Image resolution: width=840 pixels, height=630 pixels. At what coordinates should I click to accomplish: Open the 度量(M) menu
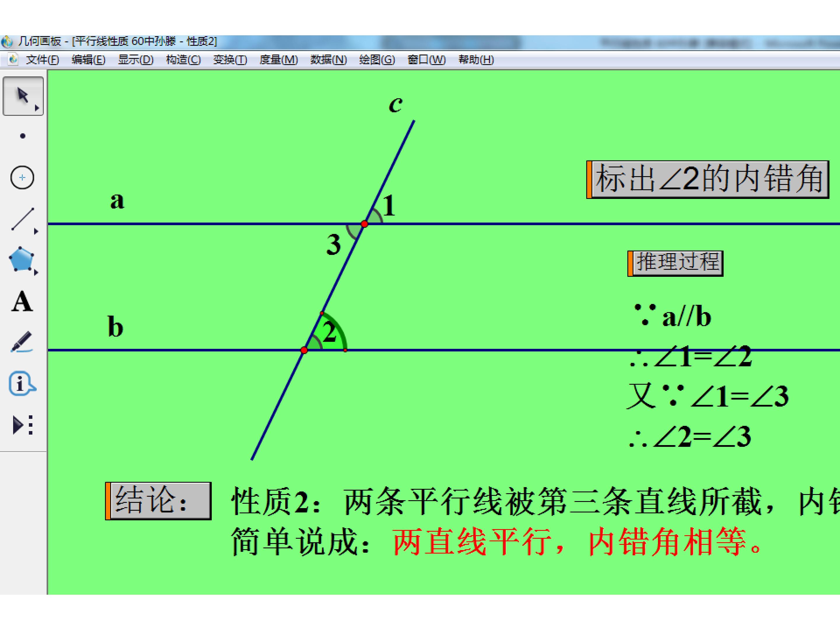279,60
